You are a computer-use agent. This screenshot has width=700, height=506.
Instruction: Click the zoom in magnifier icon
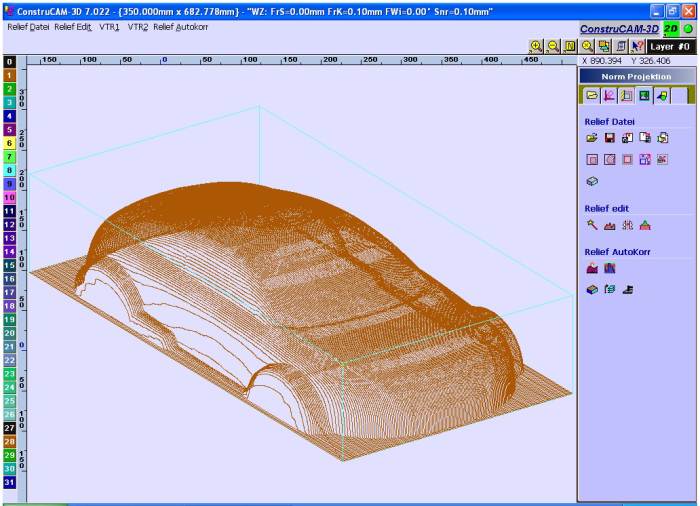[x=535, y=46]
